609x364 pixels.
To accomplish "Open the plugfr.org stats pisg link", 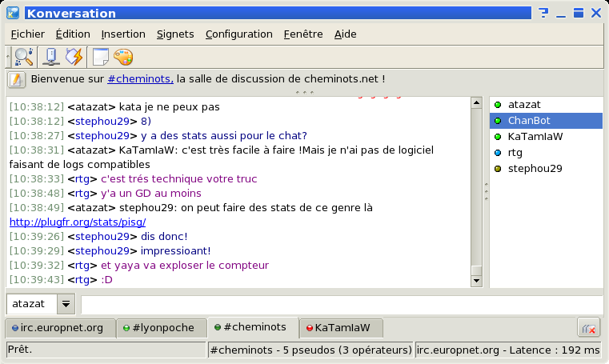I will [78, 222].
